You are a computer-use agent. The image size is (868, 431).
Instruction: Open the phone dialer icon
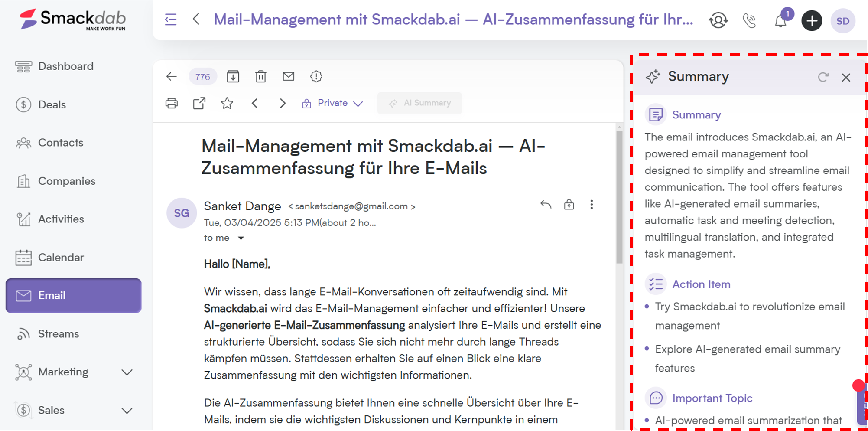(749, 20)
